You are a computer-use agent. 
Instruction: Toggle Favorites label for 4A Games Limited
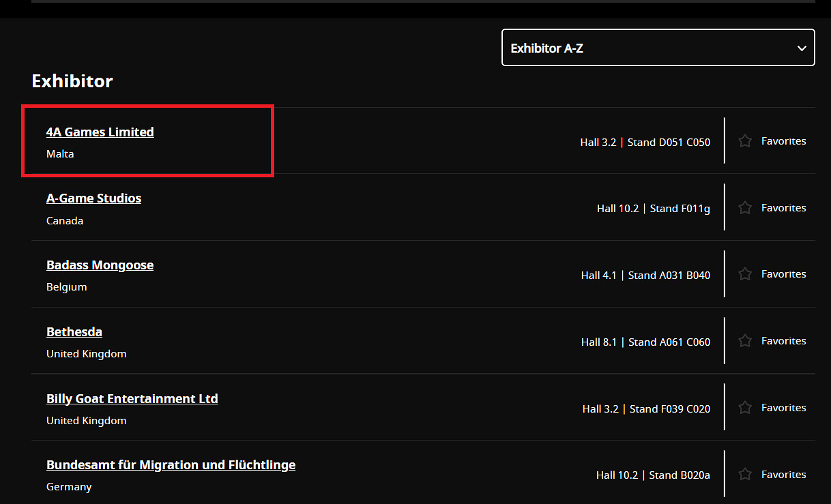click(783, 141)
